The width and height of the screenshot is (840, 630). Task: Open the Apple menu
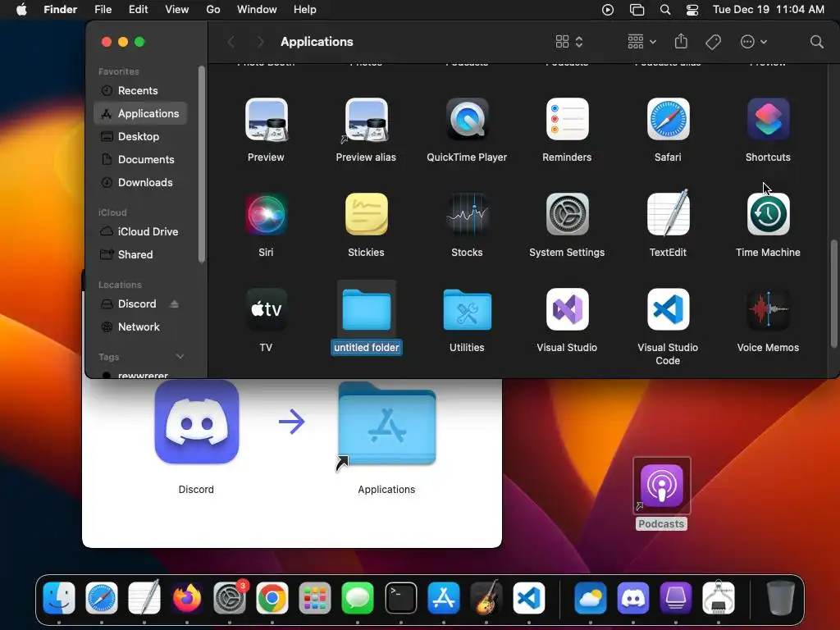21,10
